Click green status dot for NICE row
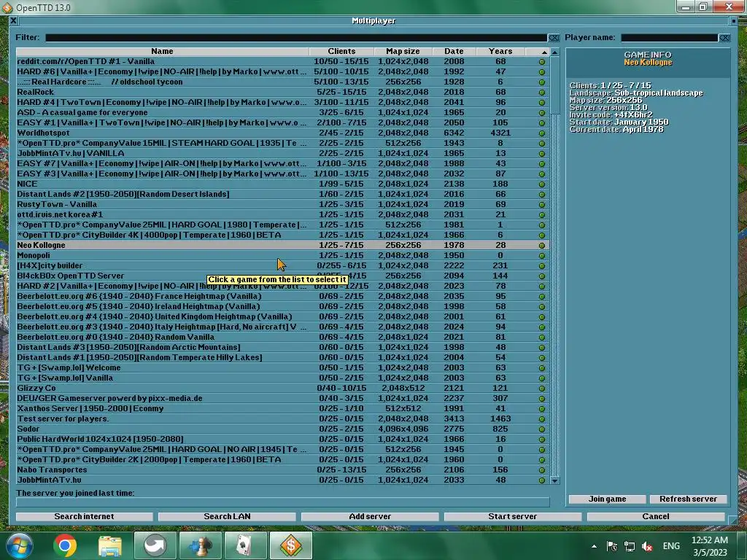Viewport: 747px width, 560px height. [542, 184]
